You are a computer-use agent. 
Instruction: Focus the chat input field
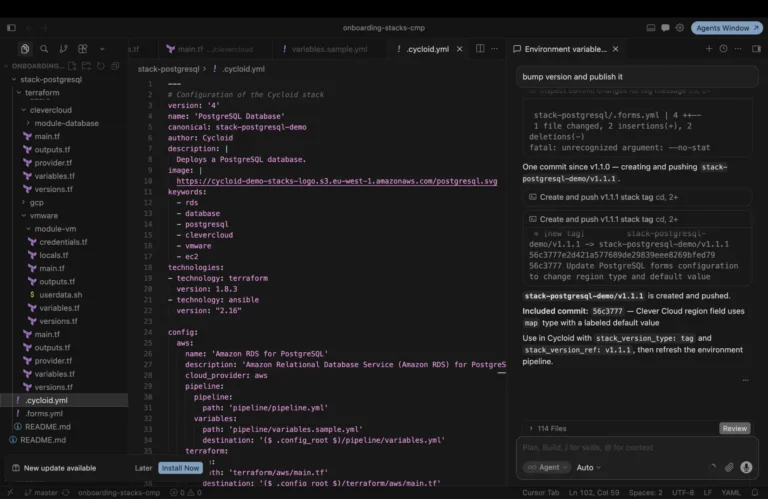(x=637, y=448)
